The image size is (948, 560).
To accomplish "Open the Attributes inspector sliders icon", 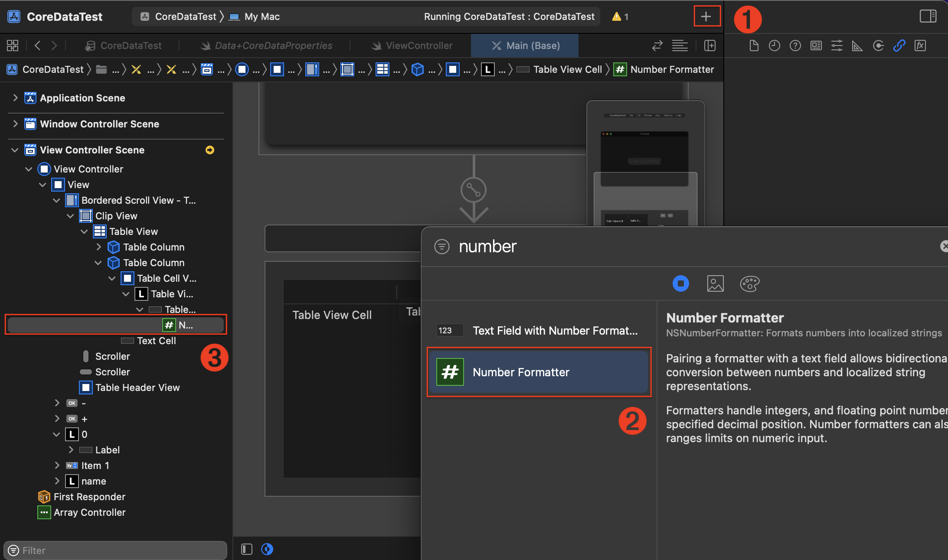I will tap(837, 46).
